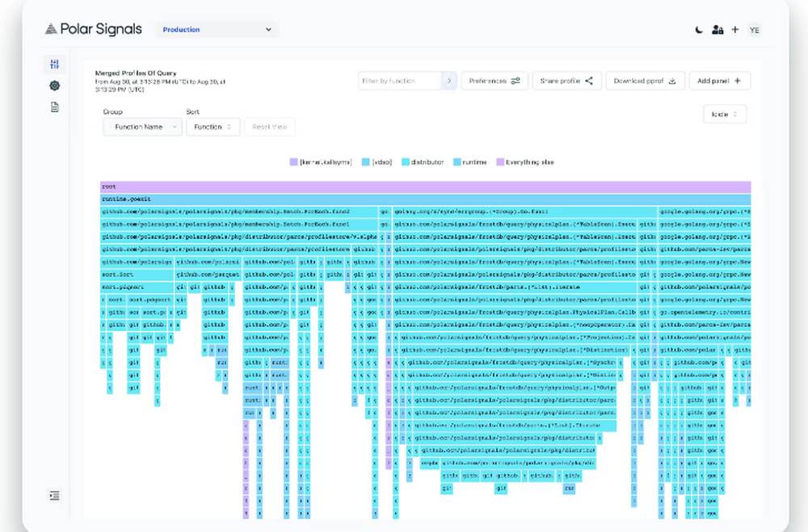Viewport: 808px width, 532px height.
Task: Click the Merged Profiles Of Query title
Action: [136, 73]
